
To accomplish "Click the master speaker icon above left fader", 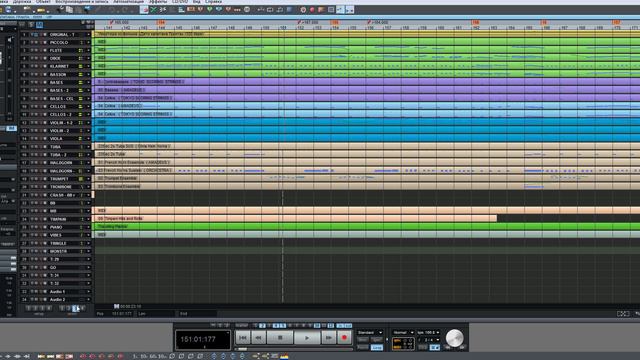I will [x=9, y=40].
